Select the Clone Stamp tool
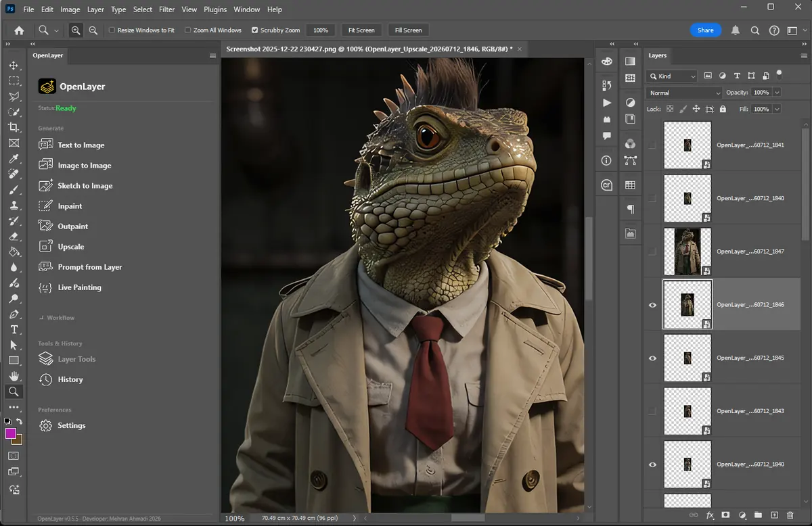 pos(14,206)
